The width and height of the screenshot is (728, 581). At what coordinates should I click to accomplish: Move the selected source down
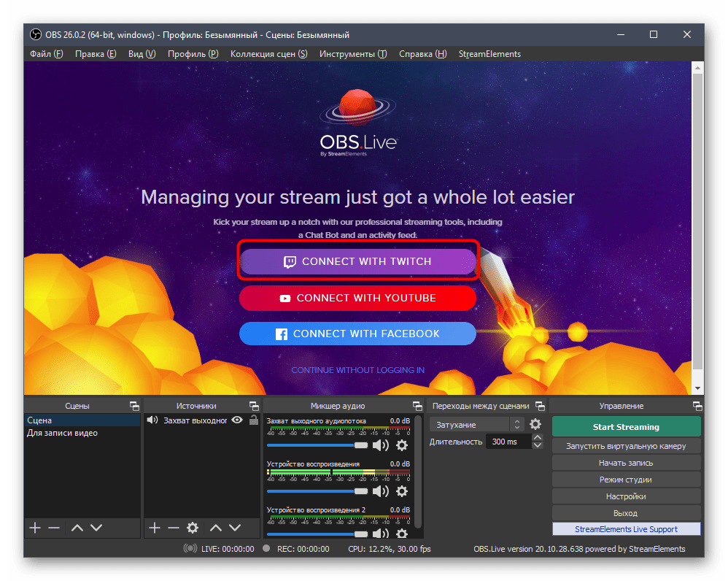[x=235, y=528]
